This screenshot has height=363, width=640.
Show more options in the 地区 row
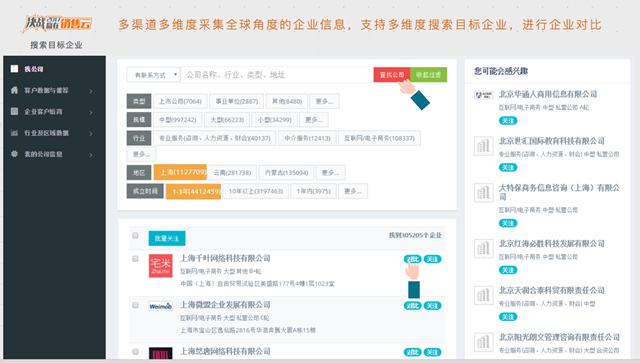coord(330,173)
